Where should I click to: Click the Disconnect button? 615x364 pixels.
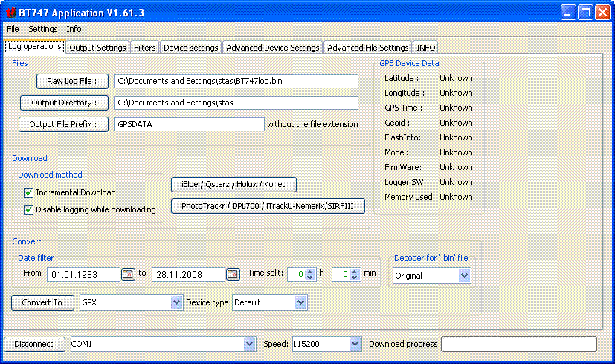coord(34,344)
